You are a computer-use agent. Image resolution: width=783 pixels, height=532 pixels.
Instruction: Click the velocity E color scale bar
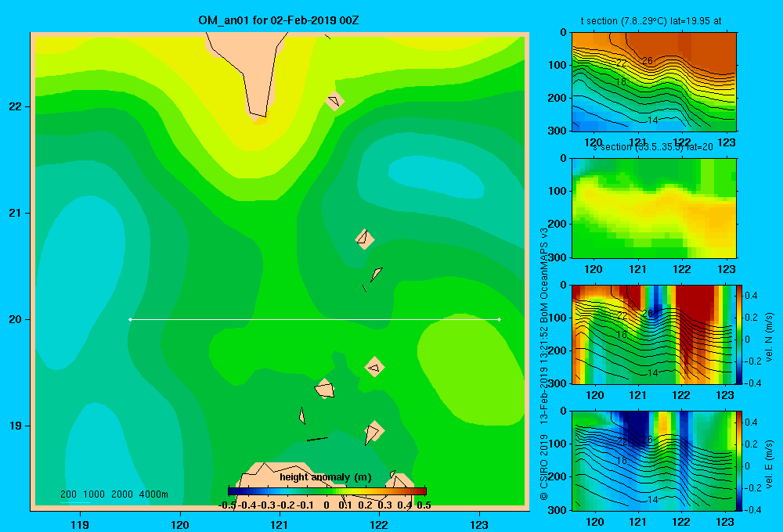pos(739,461)
